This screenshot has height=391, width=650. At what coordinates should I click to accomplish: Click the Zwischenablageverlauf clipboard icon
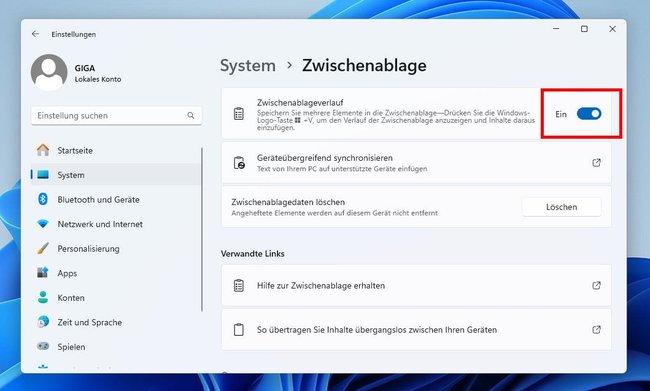tap(239, 114)
